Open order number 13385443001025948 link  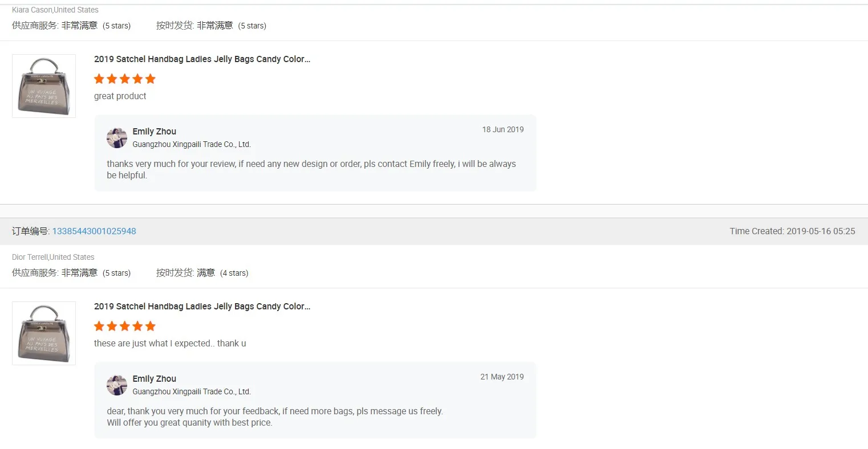[x=94, y=231]
